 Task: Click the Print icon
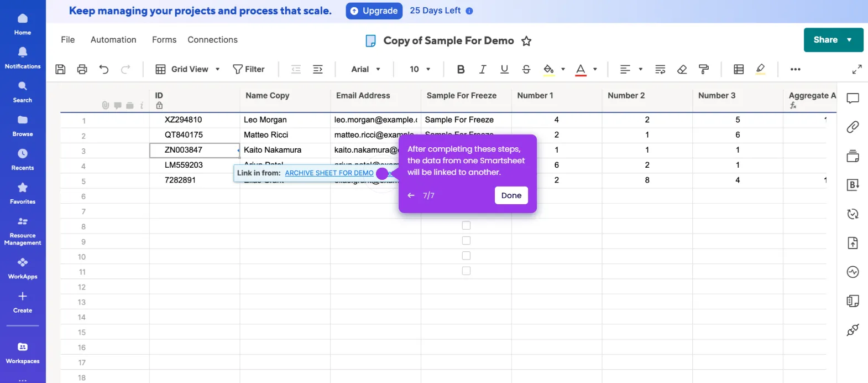tap(82, 69)
